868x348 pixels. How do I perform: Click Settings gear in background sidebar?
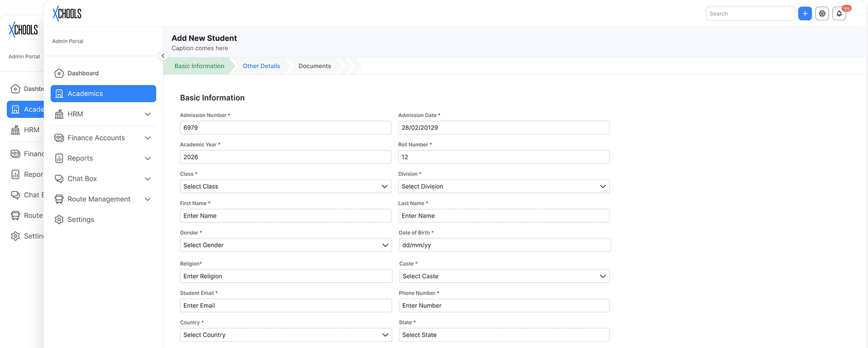point(16,236)
